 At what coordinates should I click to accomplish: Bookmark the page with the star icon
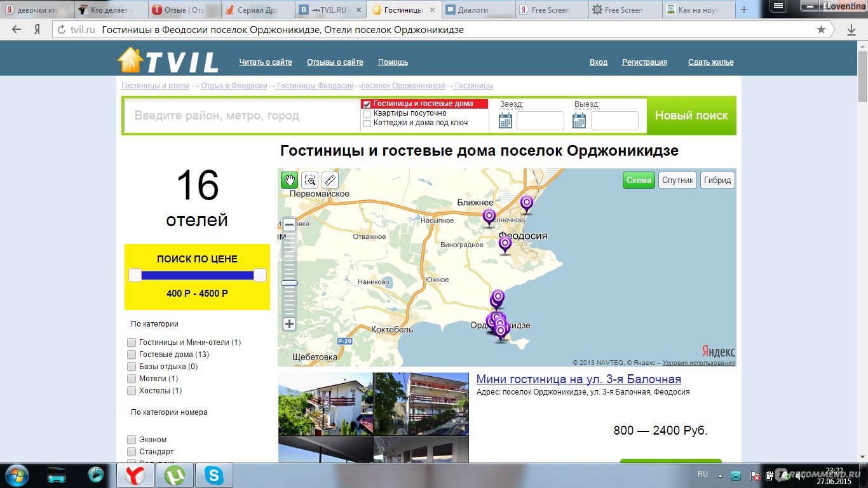[x=821, y=30]
